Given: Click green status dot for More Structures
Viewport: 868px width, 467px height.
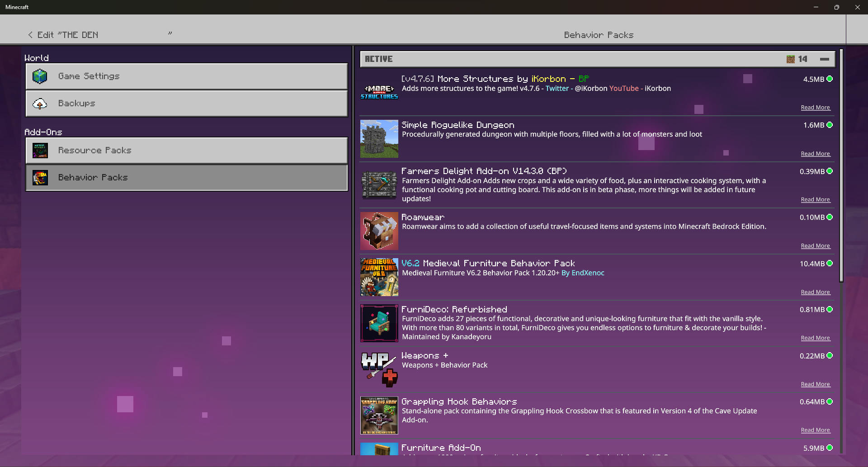Looking at the screenshot, I should click(830, 79).
